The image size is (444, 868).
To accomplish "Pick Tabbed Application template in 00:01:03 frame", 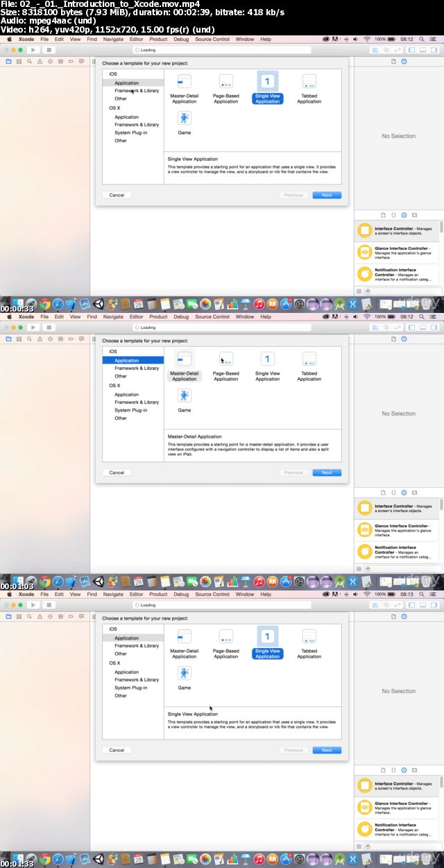I will (x=309, y=367).
